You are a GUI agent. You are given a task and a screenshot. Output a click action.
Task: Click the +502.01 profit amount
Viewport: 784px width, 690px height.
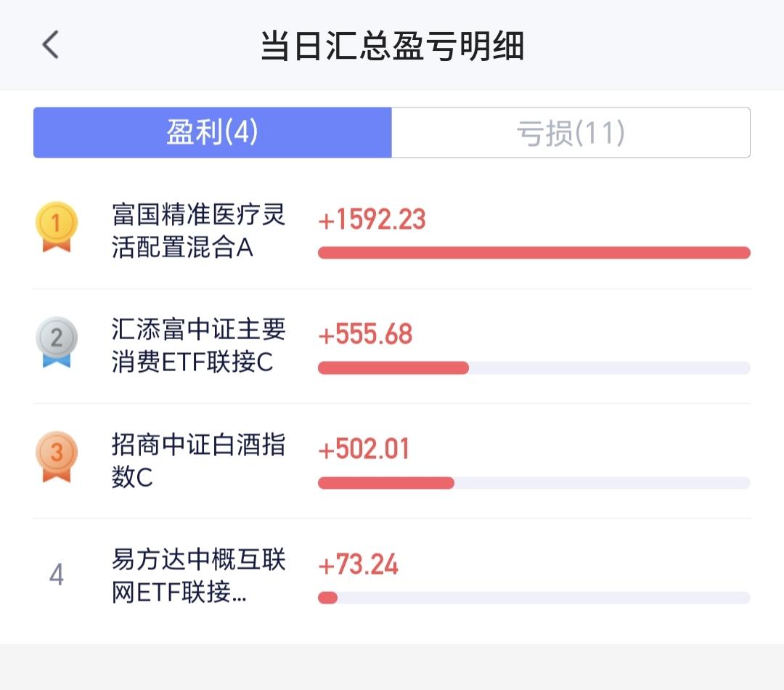tap(364, 449)
